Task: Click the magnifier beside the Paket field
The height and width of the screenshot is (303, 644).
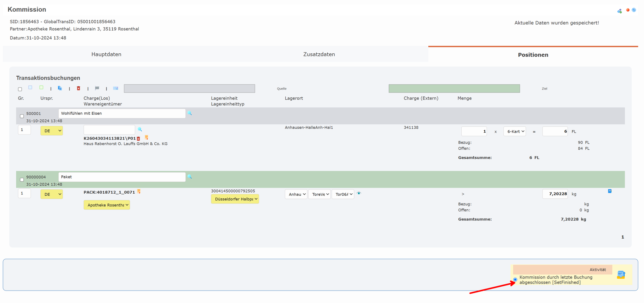Action: pyautogui.click(x=190, y=177)
